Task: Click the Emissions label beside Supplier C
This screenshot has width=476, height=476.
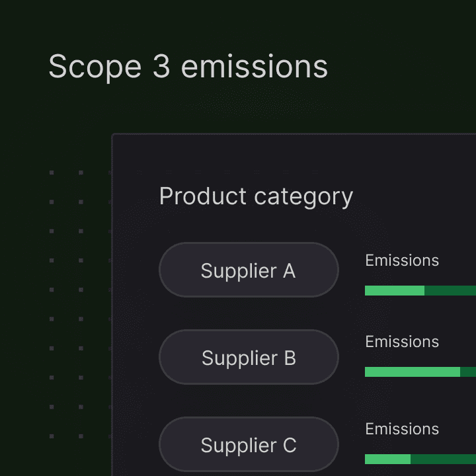Action: click(x=402, y=429)
